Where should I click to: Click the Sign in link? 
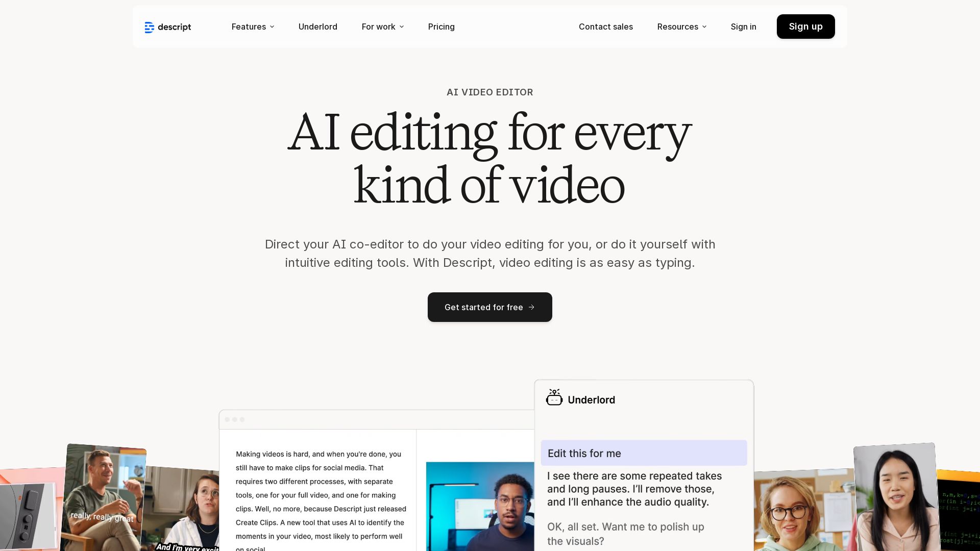pos(743,27)
